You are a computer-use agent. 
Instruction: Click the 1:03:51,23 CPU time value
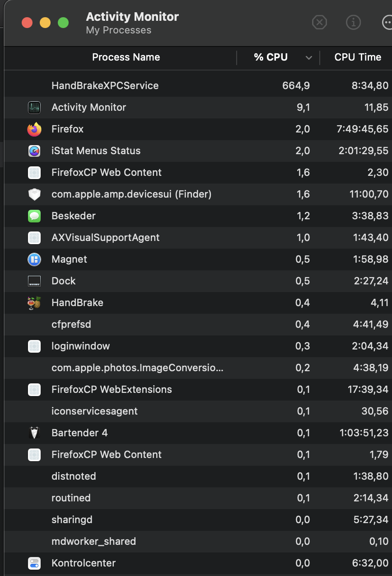pyautogui.click(x=364, y=433)
